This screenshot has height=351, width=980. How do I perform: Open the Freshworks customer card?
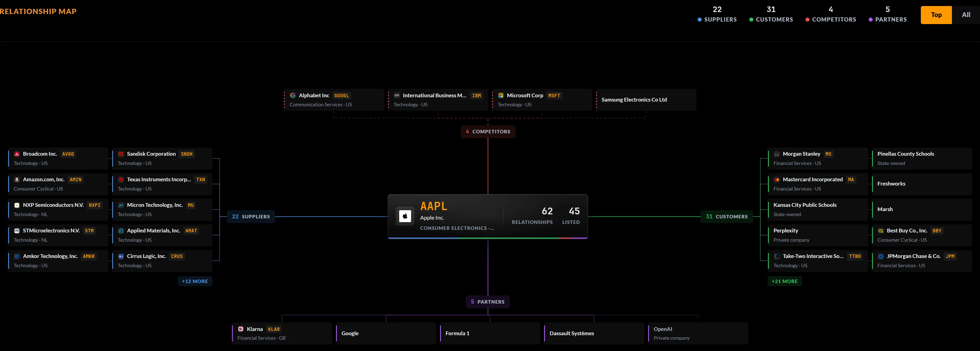pos(922,184)
